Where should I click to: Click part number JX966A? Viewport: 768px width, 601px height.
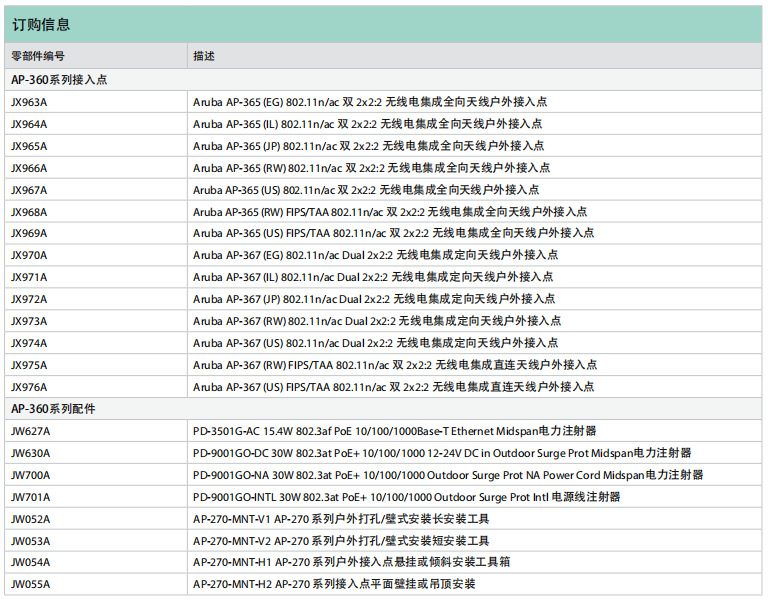click(29, 168)
